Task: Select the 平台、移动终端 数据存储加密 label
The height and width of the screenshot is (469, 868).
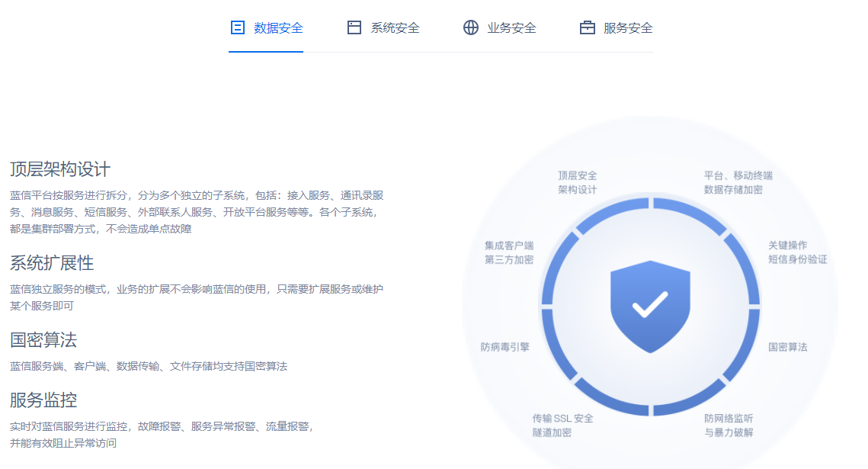Action: pos(738,183)
